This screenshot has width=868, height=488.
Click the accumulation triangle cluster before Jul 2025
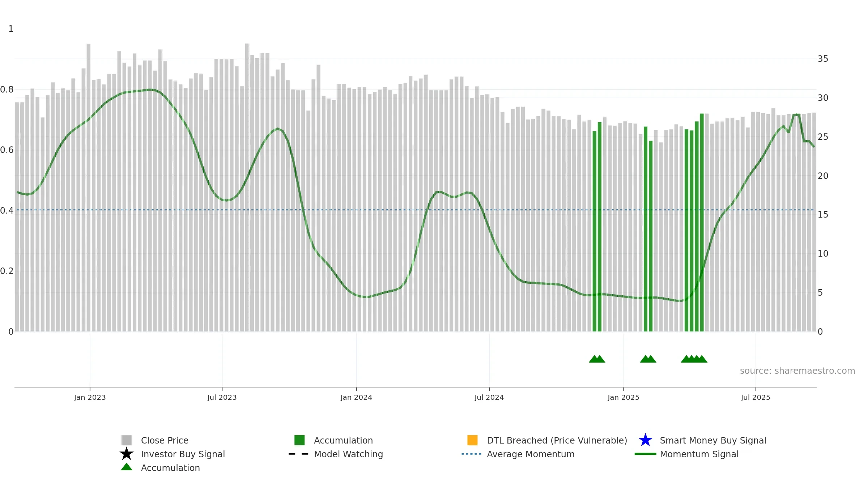[x=694, y=359]
